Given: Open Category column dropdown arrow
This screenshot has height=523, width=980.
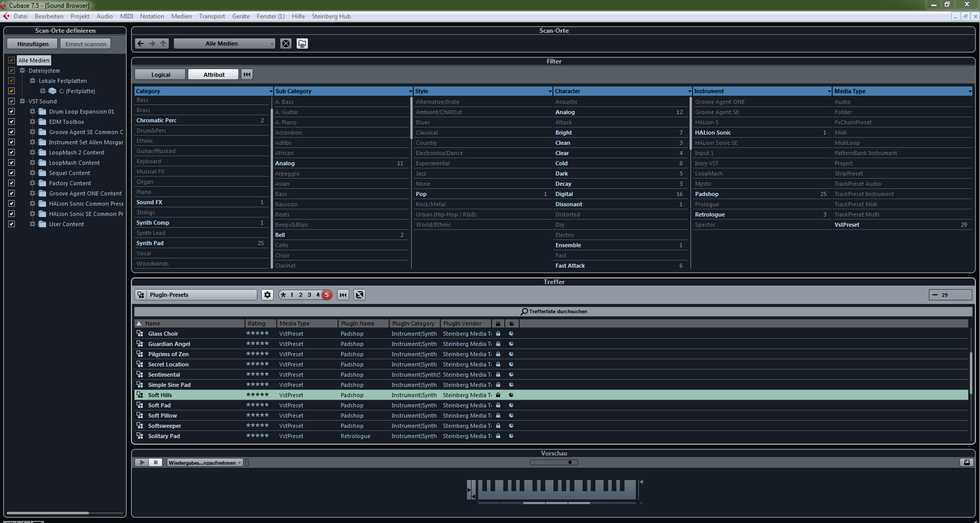Looking at the screenshot, I should click(271, 92).
